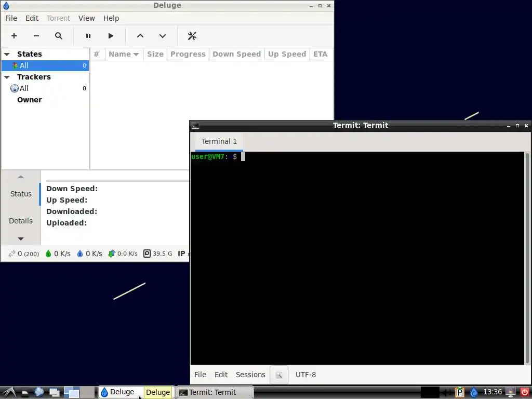Viewport: 532px width, 399px height.
Task: Click the Deluge droplet tray icon
Action: click(474, 392)
